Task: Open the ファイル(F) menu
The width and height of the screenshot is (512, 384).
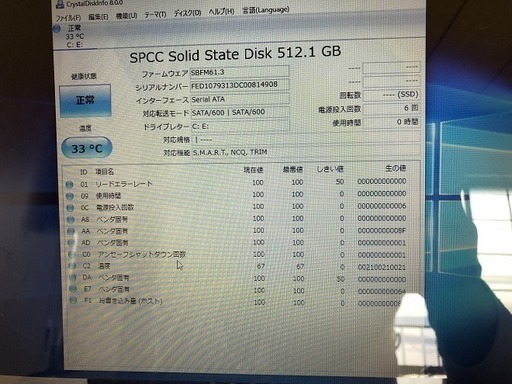Action: pyautogui.click(x=68, y=18)
